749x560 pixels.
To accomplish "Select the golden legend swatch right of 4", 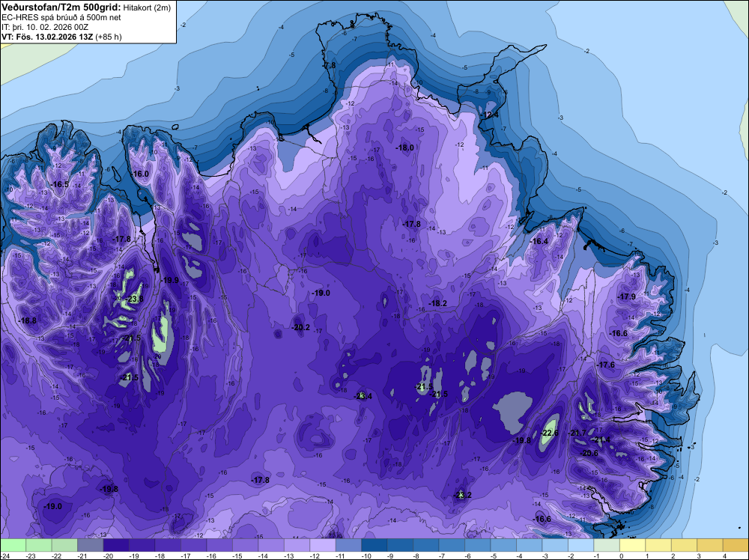I will [736, 545].
